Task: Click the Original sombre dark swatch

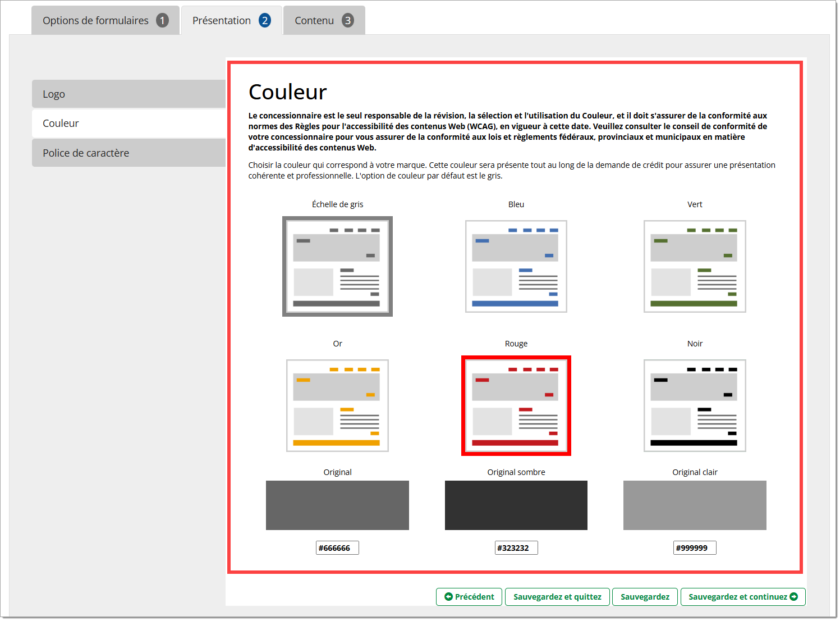Action: coord(516,505)
